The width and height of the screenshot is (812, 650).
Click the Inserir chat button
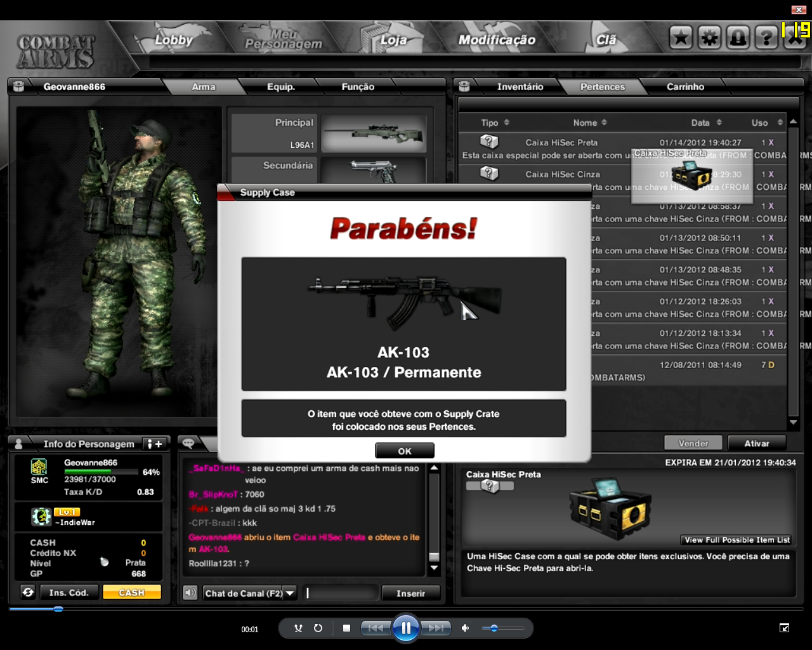pyautogui.click(x=410, y=593)
